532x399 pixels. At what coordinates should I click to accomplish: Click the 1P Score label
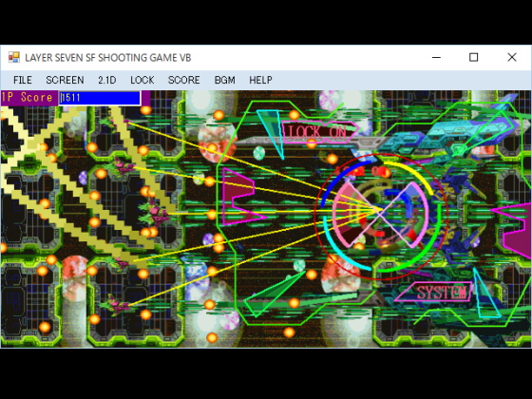click(28, 98)
